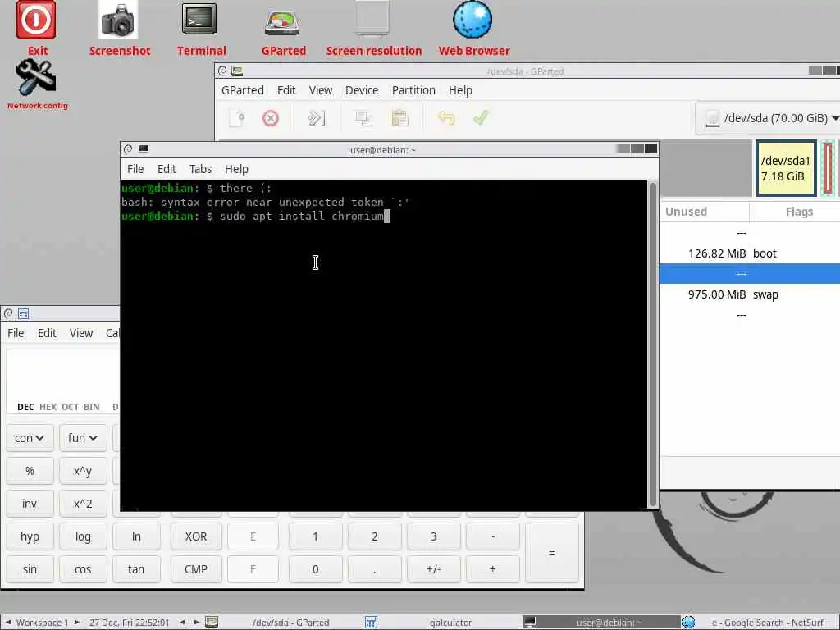The height and width of the screenshot is (630, 840).
Task: Click GParted's Resize/Move toolbar icon
Action: pos(317,118)
